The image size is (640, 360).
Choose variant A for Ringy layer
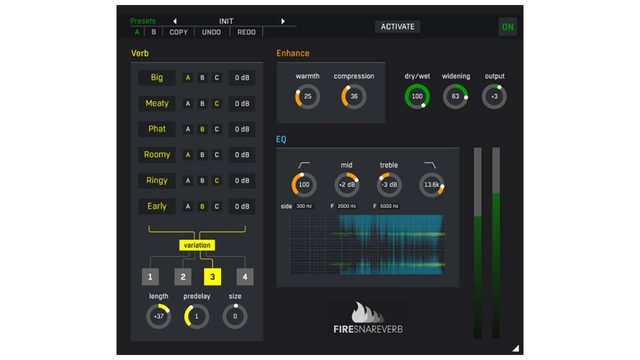tap(188, 180)
